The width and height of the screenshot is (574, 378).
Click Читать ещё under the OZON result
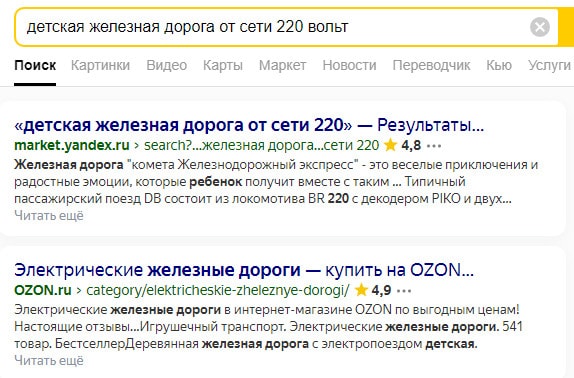pos(49,360)
